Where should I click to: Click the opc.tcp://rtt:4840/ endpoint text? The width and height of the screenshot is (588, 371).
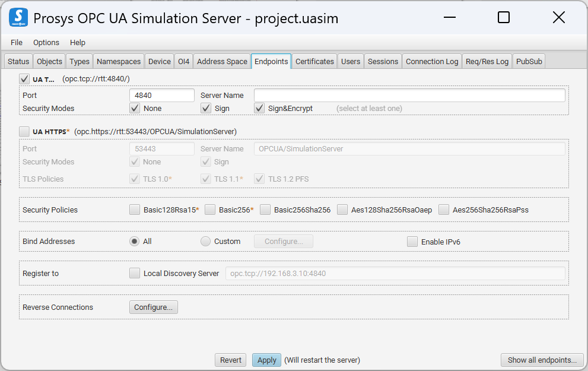(96, 79)
